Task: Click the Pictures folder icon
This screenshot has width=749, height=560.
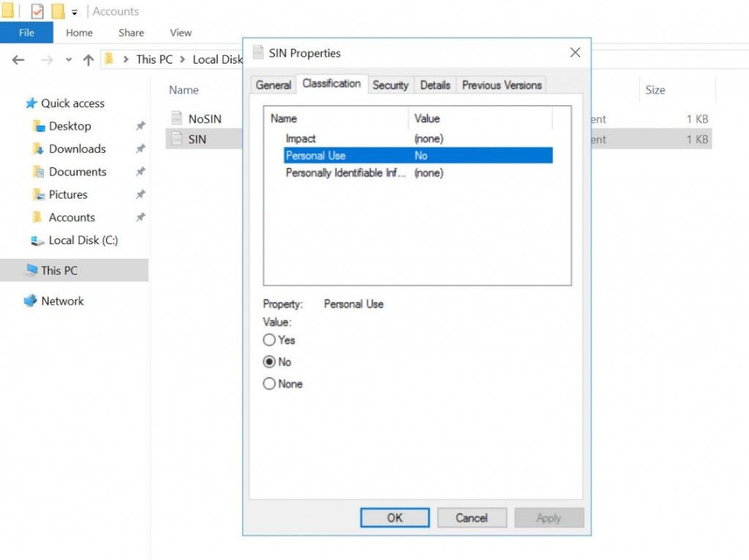Action: (x=38, y=194)
